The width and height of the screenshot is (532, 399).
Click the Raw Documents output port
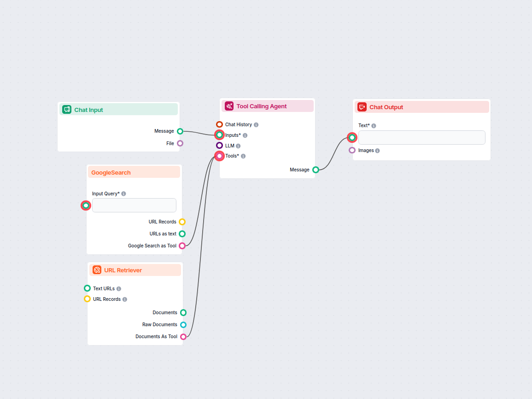point(183,325)
